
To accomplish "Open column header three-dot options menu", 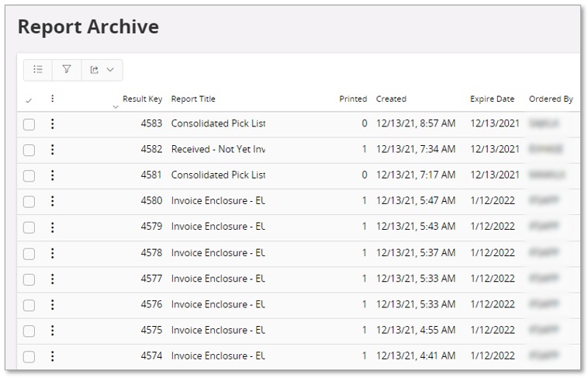I will pyautogui.click(x=52, y=99).
